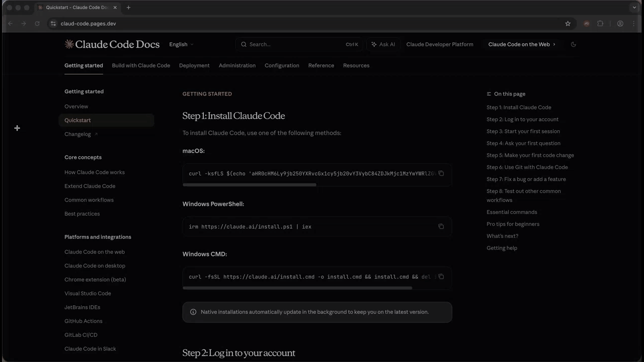This screenshot has height=362, width=644.
Task: Copy the macOS install command
Action: [x=441, y=173]
